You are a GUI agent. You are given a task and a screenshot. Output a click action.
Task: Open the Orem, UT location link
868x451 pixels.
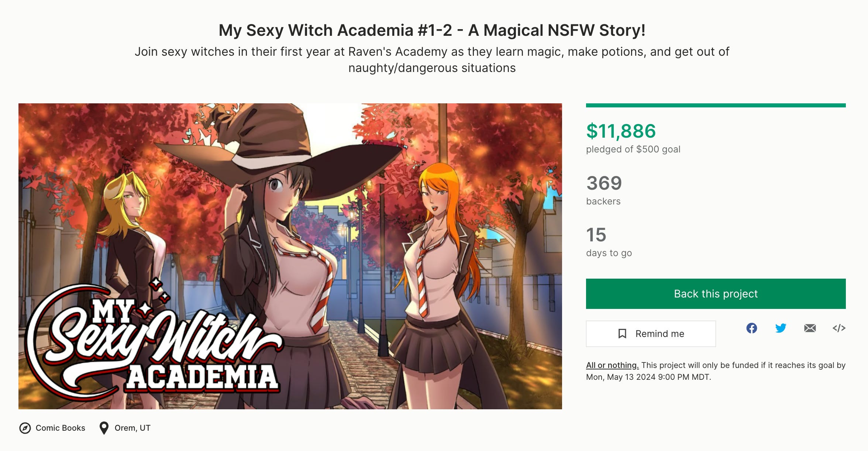point(132,428)
